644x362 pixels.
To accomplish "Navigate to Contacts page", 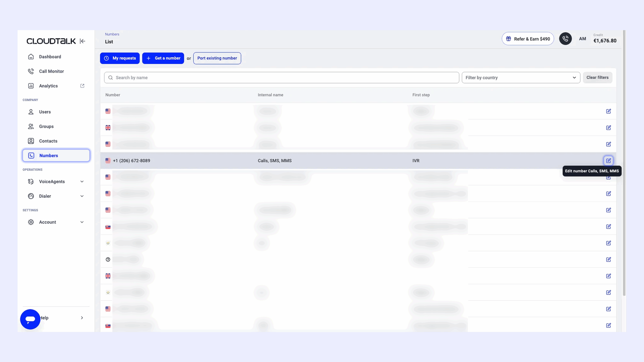I will point(48,141).
